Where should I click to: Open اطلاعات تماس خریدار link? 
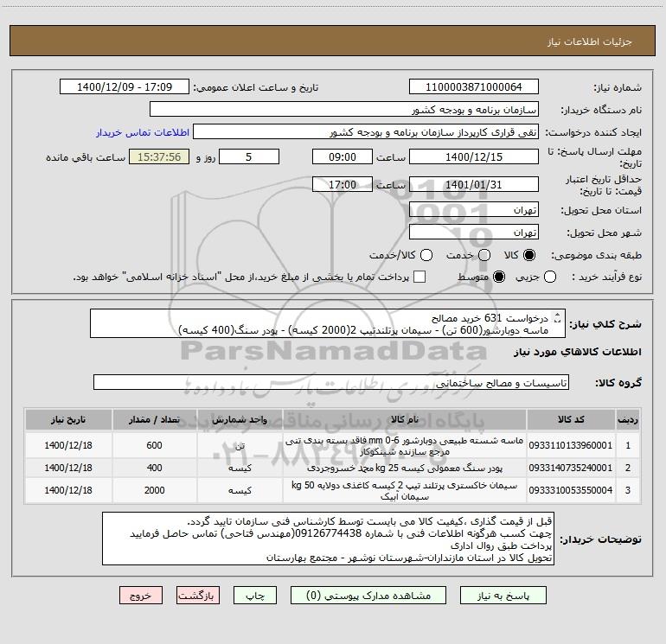tap(143, 132)
